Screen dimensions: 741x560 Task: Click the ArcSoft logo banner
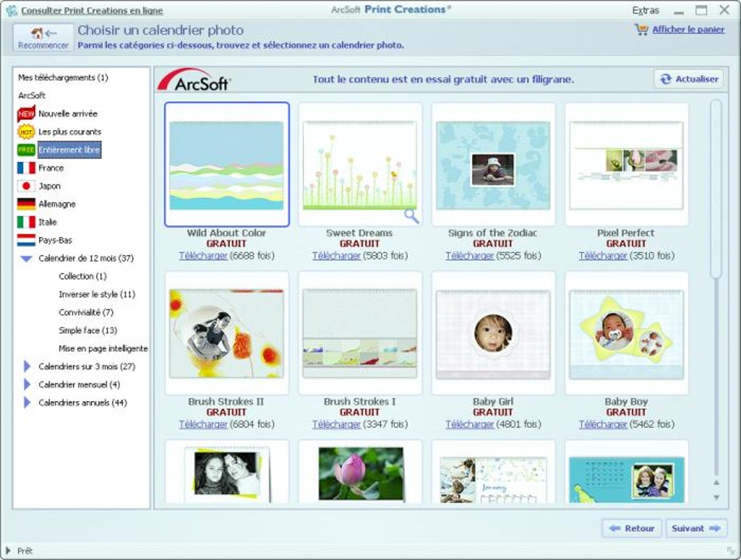(194, 79)
